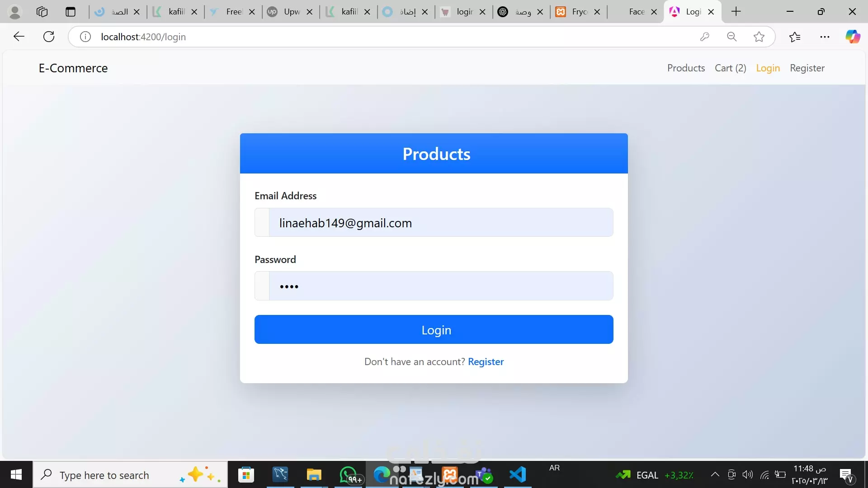Open browser settings and more menu

point(825,37)
